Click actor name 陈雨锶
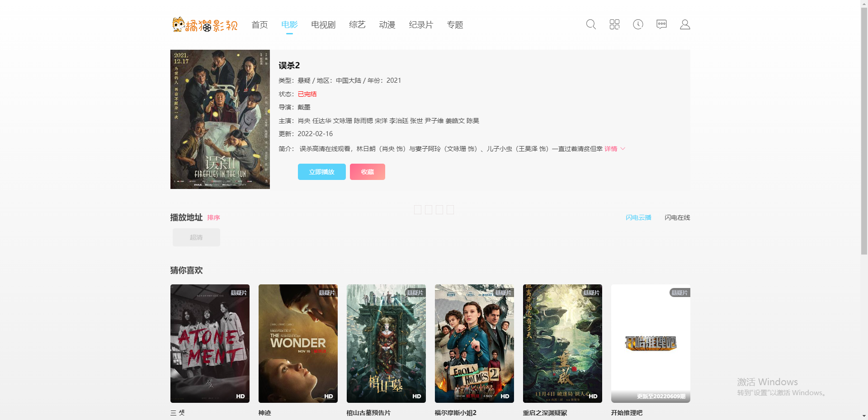868x420 pixels. (x=363, y=121)
